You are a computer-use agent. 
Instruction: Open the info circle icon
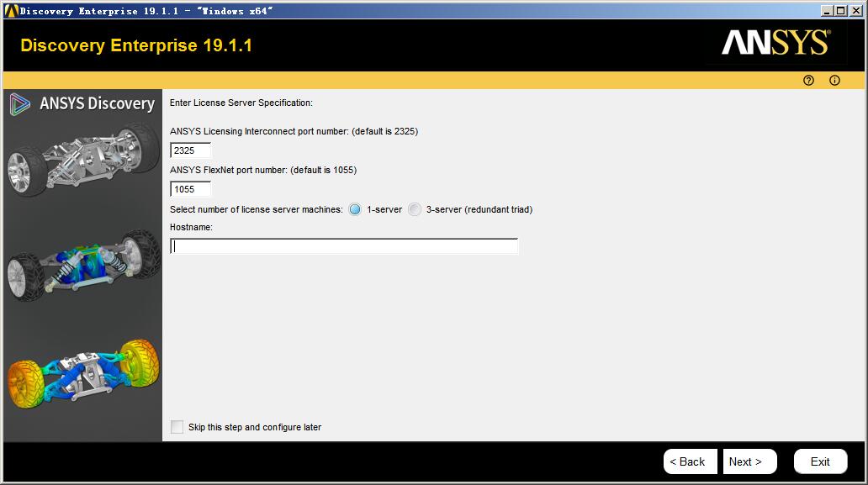coord(834,81)
